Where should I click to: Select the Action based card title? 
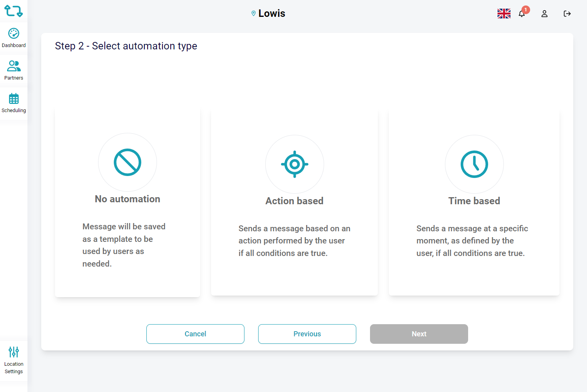tap(295, 201)
